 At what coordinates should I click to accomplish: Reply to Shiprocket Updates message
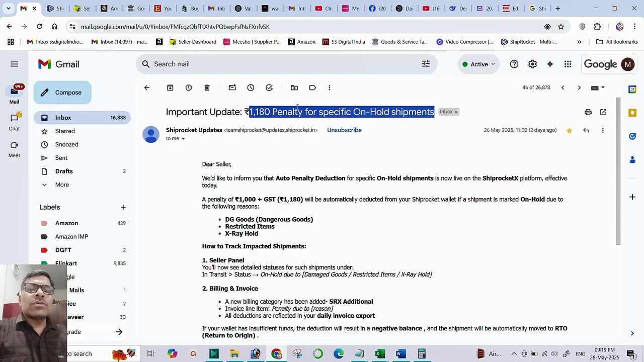click(586, 130)
